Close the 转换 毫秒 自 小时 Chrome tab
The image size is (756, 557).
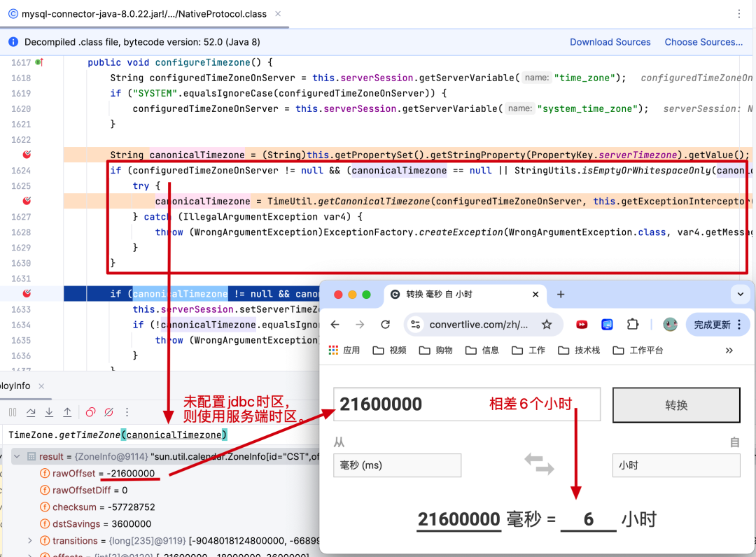535,295
